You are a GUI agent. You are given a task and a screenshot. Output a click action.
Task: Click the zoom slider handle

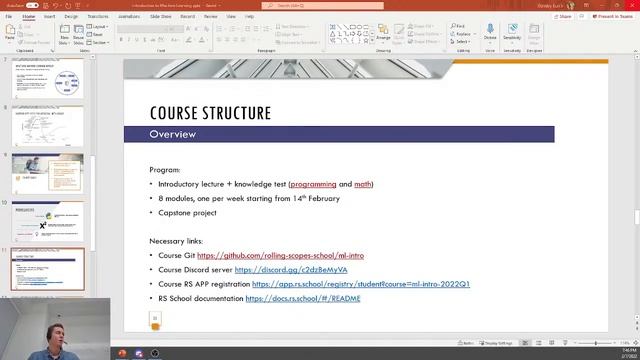click(596, 343)
